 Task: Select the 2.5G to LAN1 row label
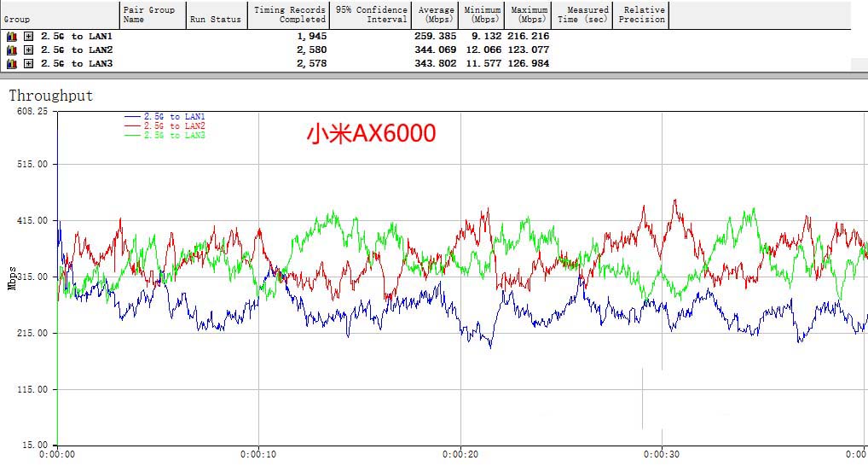(77, 36)
